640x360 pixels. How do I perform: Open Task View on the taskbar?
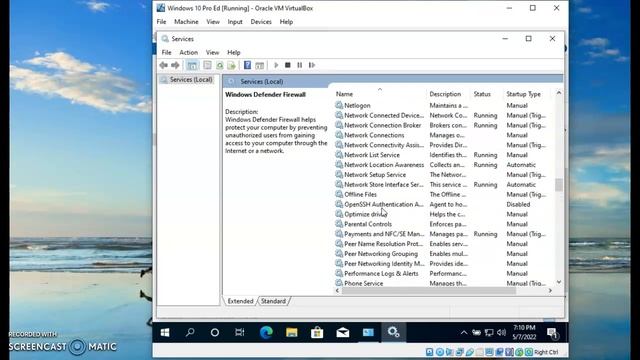tap(240, 333)
